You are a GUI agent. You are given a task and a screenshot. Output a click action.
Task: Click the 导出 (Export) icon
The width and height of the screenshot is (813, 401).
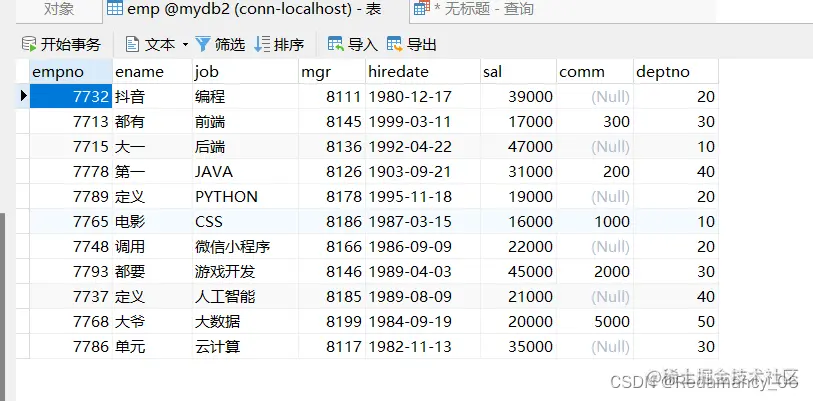[x=395, y=45]
